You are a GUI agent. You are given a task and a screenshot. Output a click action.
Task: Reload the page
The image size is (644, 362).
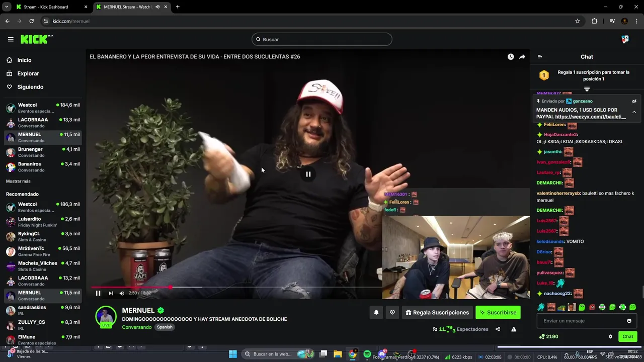tap(31, 21)
